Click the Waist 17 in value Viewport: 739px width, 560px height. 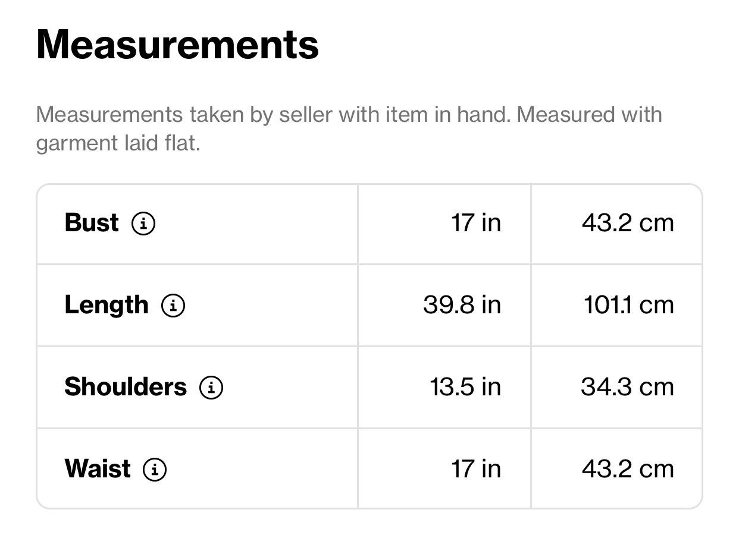pos(476,469)
